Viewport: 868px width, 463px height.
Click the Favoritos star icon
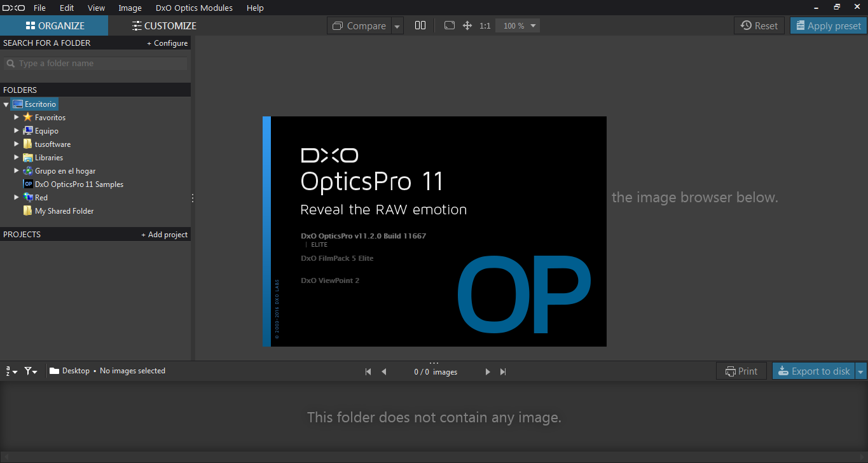27,117
